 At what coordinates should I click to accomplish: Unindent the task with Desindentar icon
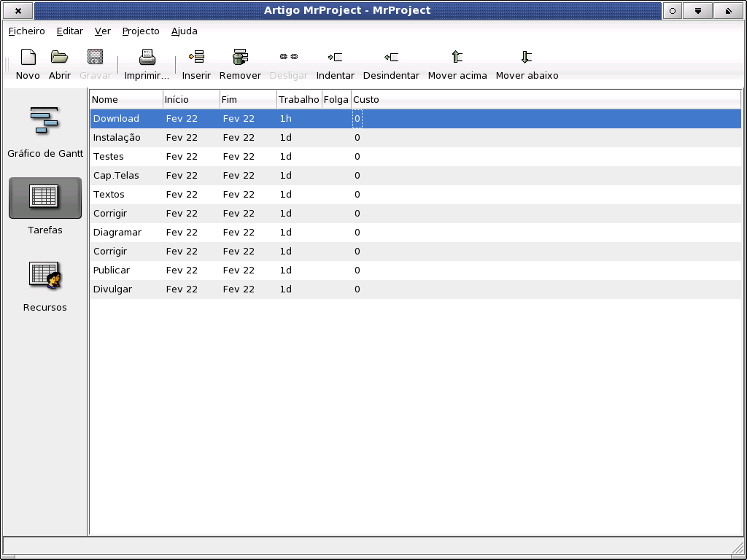391,64
